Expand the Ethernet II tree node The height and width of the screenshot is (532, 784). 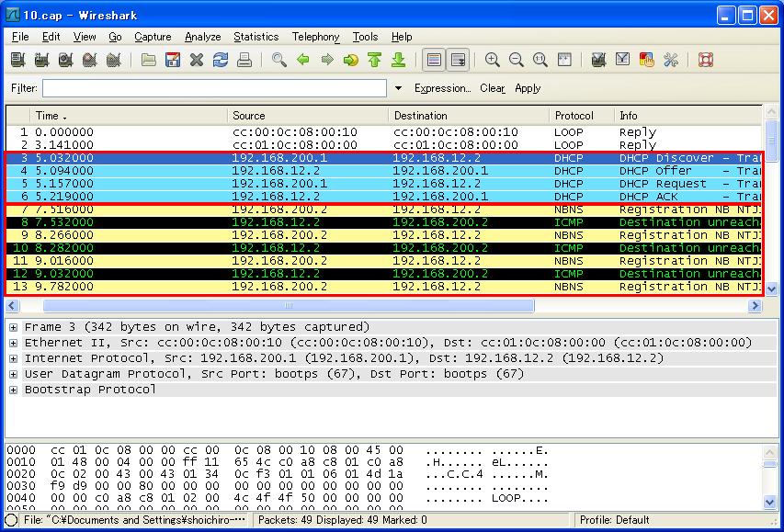coord(14,343)
